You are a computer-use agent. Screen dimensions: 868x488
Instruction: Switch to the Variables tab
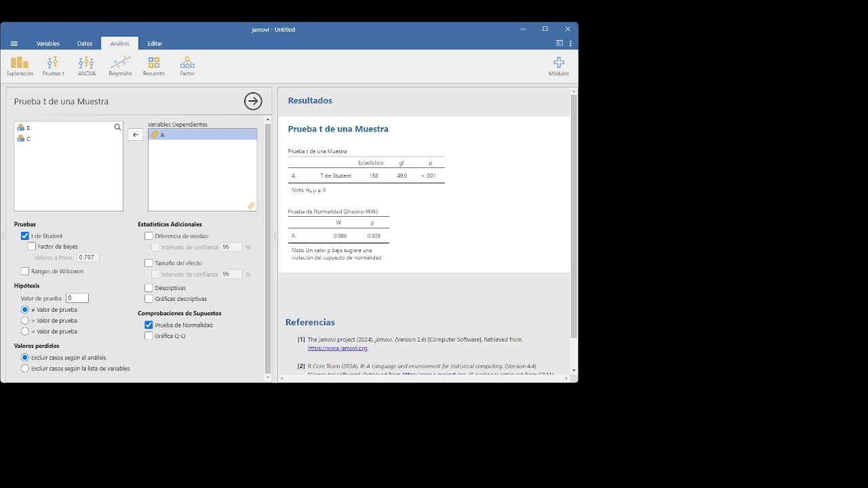[48, 43]
